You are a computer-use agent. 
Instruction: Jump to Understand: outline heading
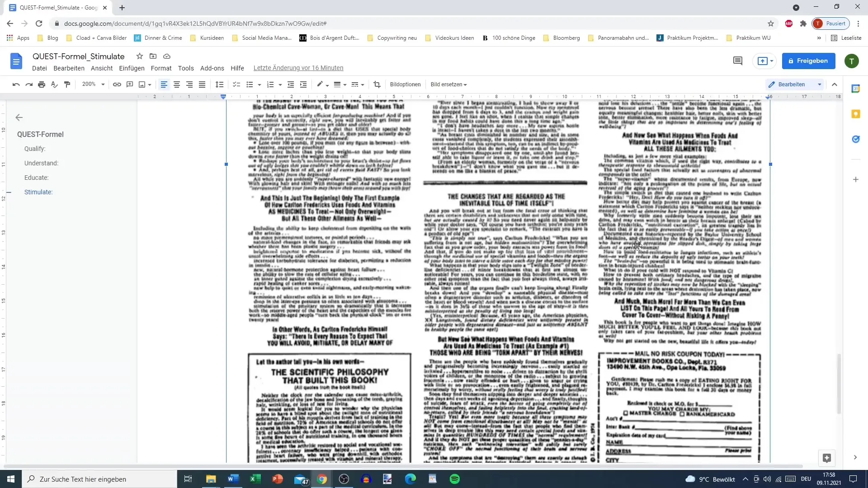(x=41, y=163)
